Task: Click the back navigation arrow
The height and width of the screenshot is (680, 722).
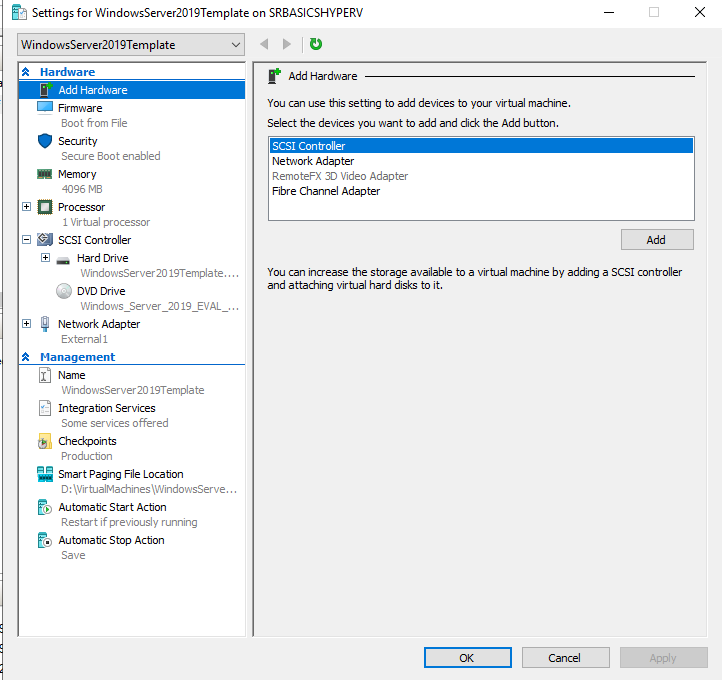Action: 264,44
